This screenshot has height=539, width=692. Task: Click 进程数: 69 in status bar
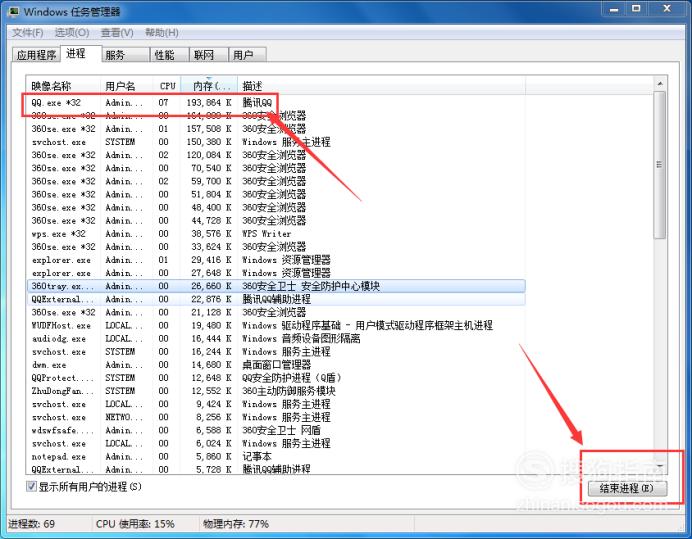(x=32, y=524)
